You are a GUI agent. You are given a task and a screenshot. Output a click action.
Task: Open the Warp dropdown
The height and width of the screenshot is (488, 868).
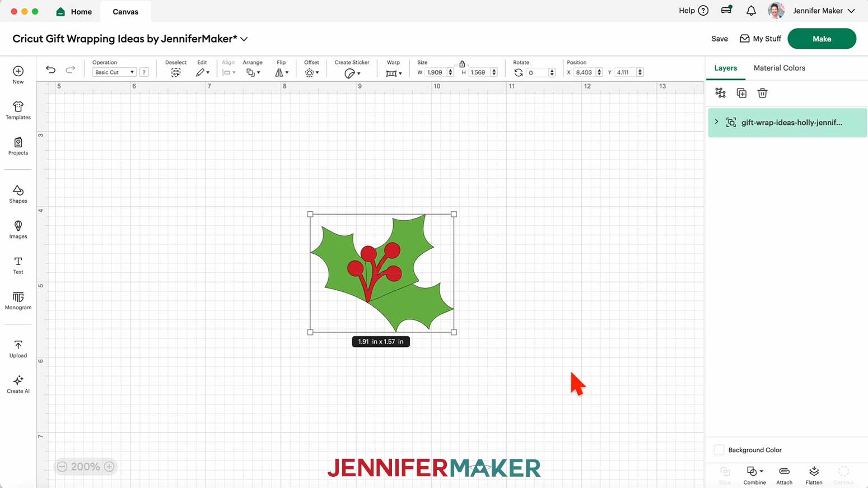click(x=394, y=73)
